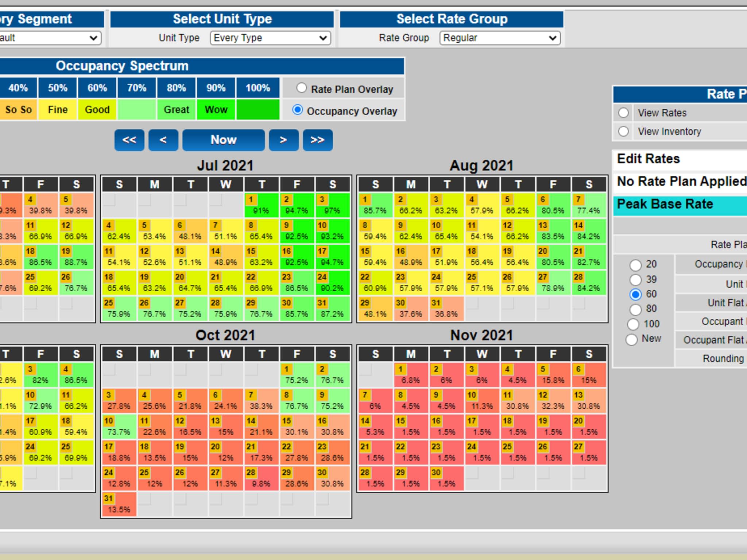Select the July 1 calendar cell at 91%
Image resolution: width=747 pixels, height=560 pixels.
coord(261,206)
